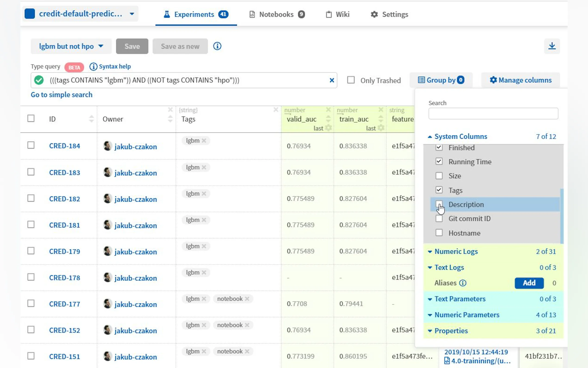Click the Aliases info icon
The width and height of the screenshot is (588, 368).
click(x=463, y=283)
